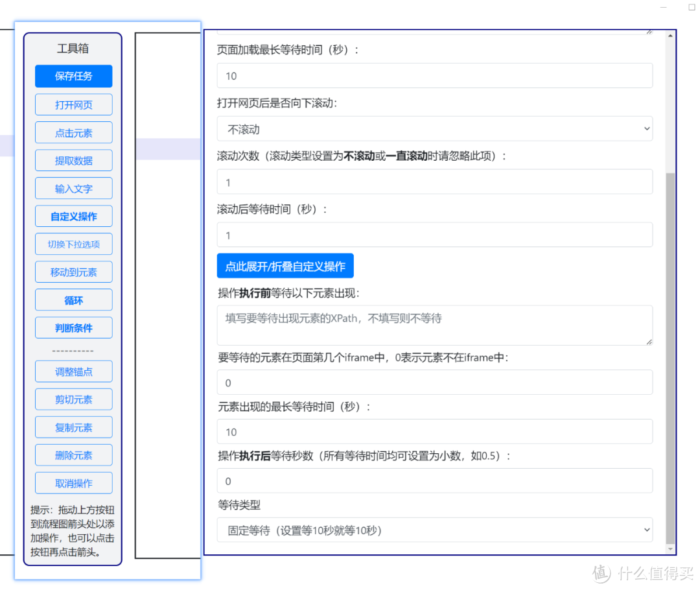Screen dimensions: 700x590
Task: Toggle 点此展开/折叠自定义操作 section
Action: (x=285, y=266)
